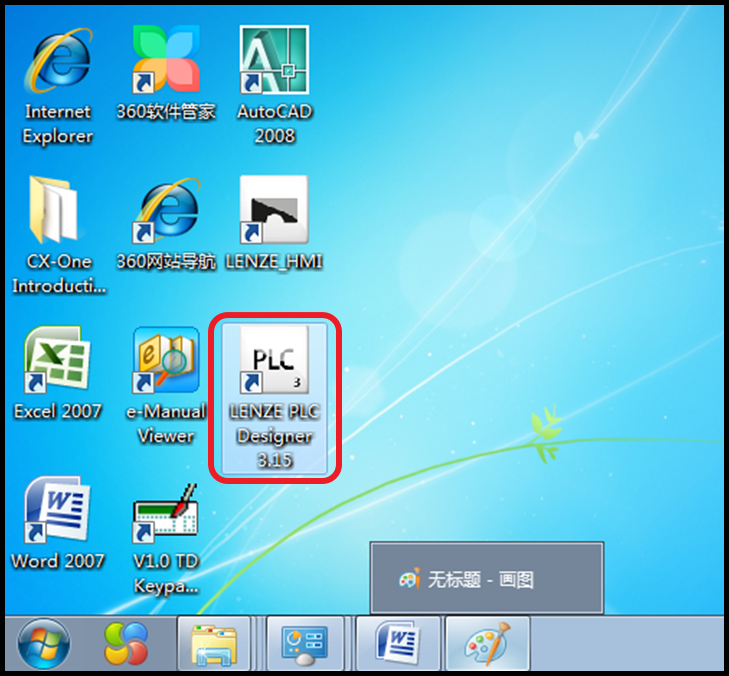Image resolution: width=729 pixels, height=676 pixels.
Task: Click the "Excel 2007" label text
Action: click(58, 411)
